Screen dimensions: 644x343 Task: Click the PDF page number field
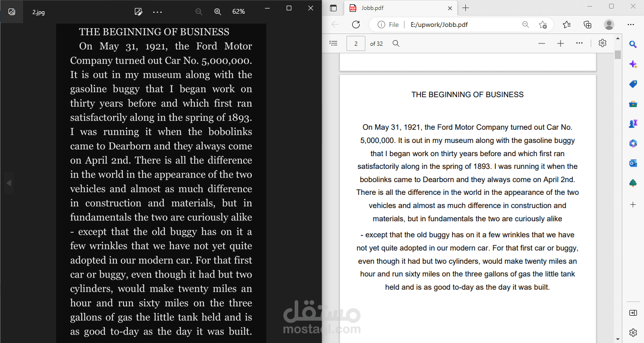pyautogui.click(x=356, y=43)
